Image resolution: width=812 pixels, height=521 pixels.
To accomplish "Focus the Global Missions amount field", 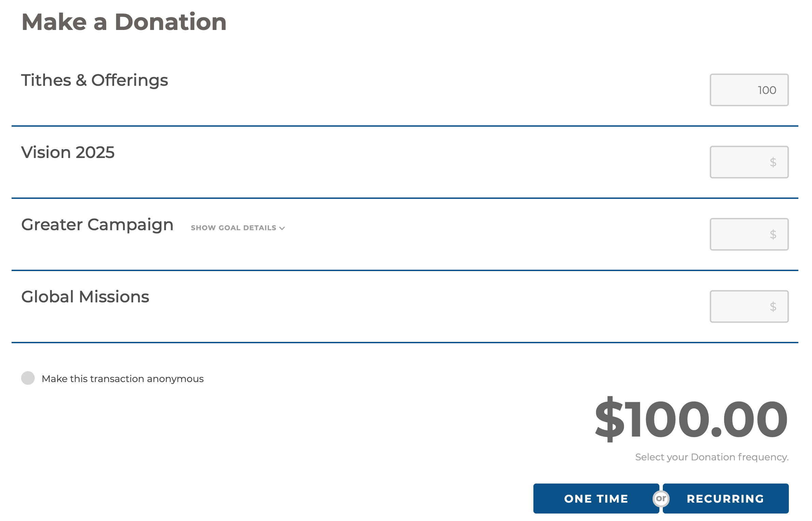I will click(749, 306).
